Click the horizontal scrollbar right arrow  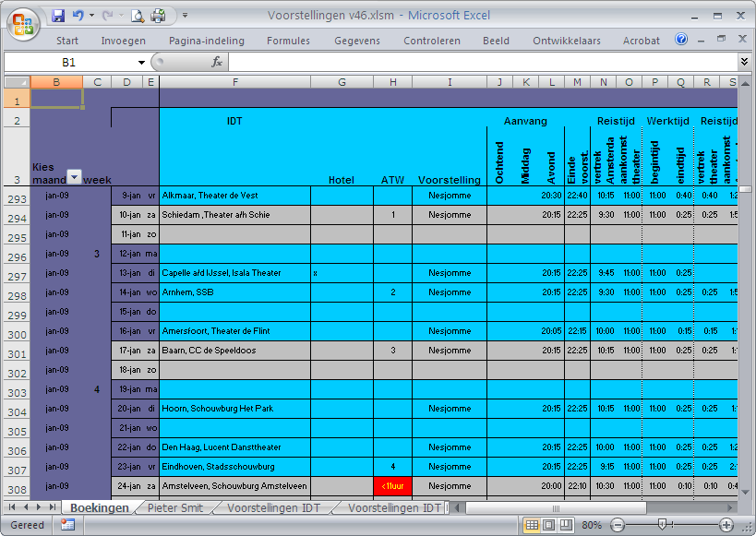[731, 507]
